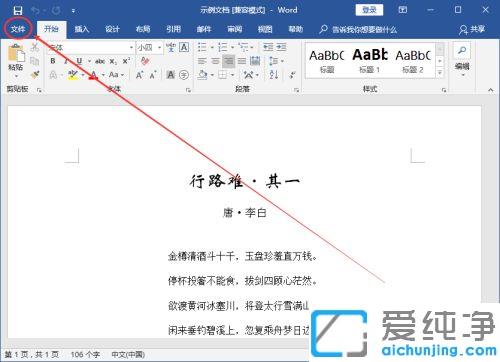
Task: Click the Multilevel List icon
Action: click(243, 47)
